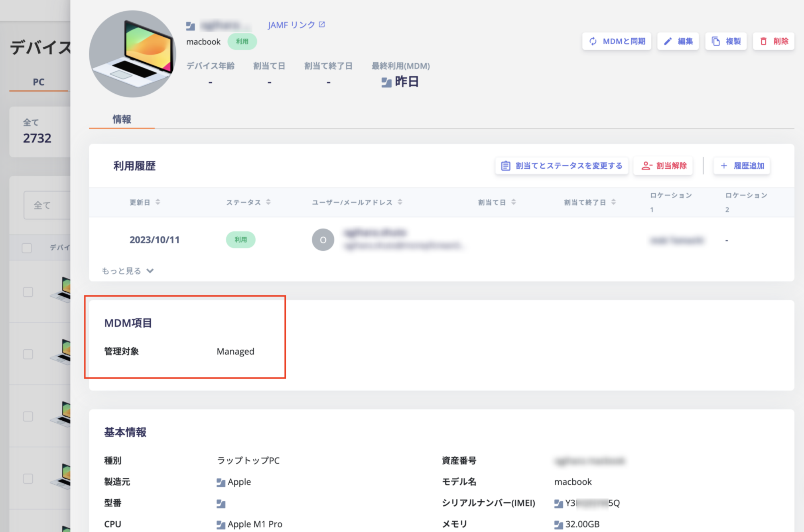The width and height of the screenshot is (804, 532).
Task: Click the duplicate copy icon
Action: 716,41
